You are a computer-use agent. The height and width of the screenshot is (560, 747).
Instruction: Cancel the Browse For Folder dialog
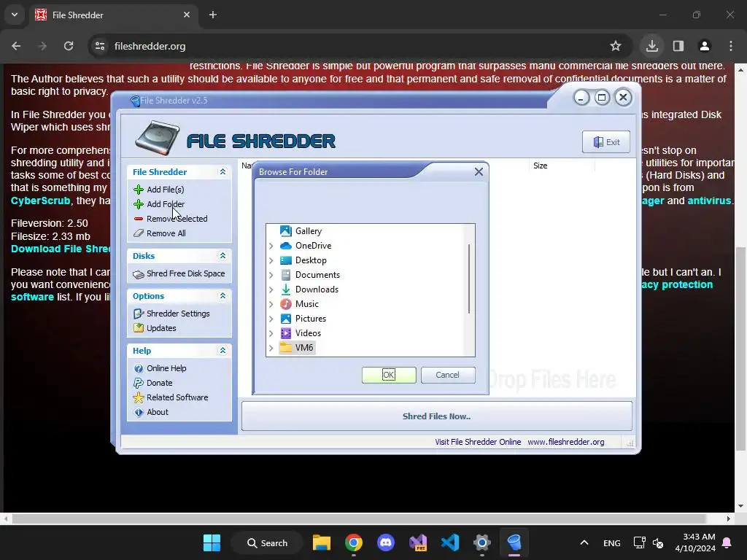(x=448, y=375)
